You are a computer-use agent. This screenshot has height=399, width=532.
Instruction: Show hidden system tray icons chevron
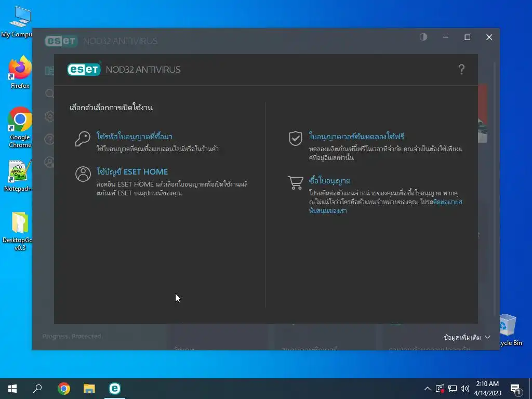pos(427,389)
